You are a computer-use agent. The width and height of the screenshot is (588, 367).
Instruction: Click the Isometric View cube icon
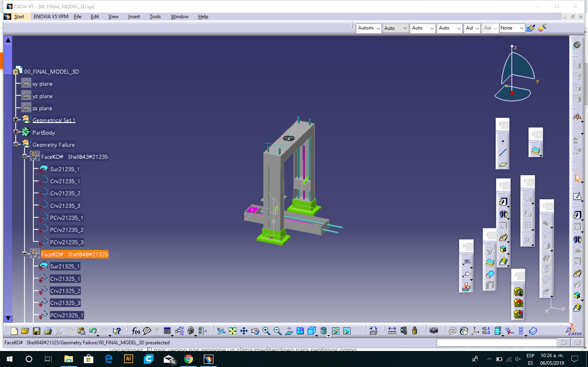pos(311,331)
